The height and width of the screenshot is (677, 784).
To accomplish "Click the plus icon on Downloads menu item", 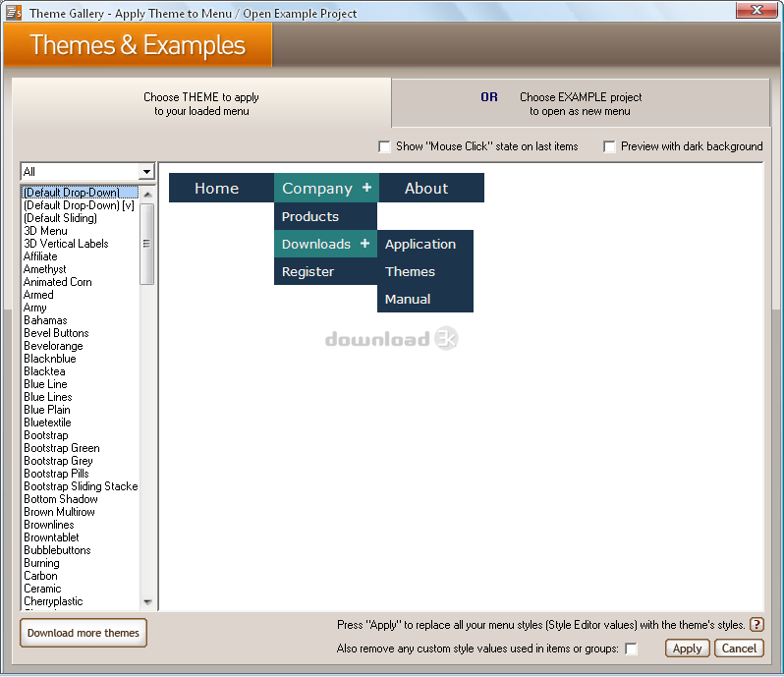I will (x=364, y=244).
